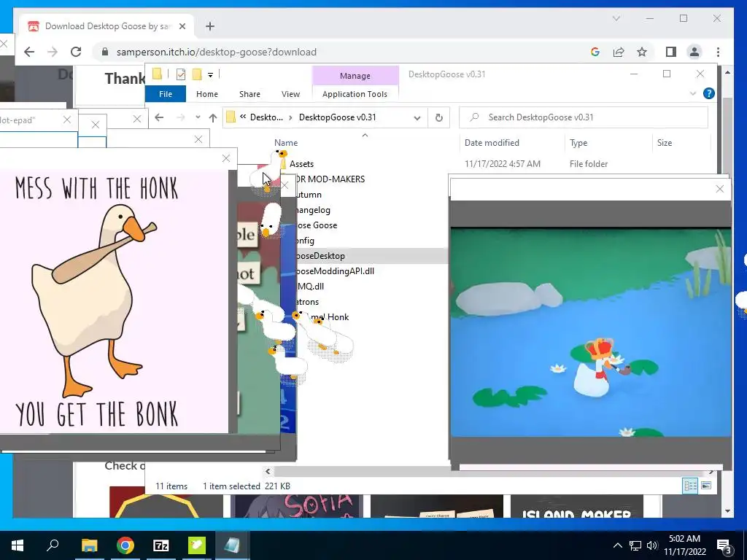Click Properties icon in quick access toolbar
Image resolution: width=747 pixels, height=560 pixels.
coord(181,74)
